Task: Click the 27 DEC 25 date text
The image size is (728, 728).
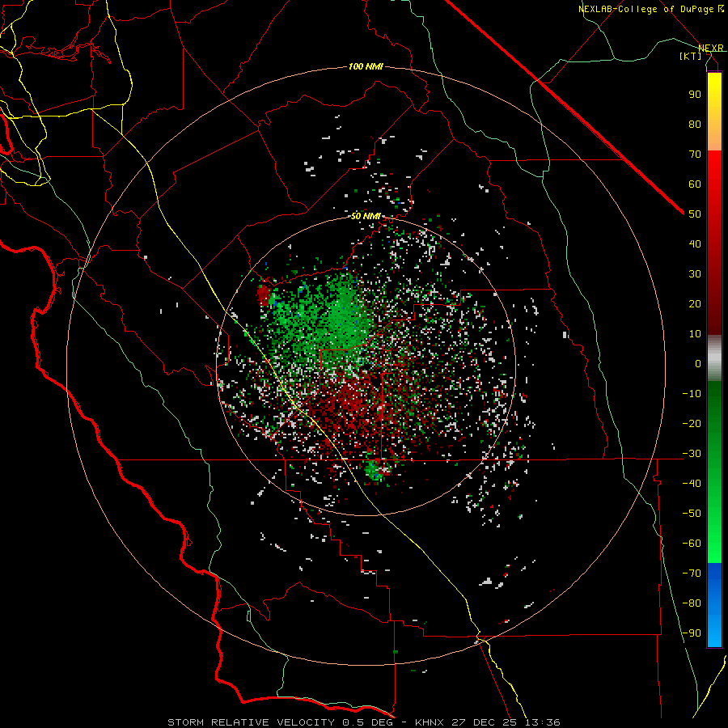Action: 485,722
